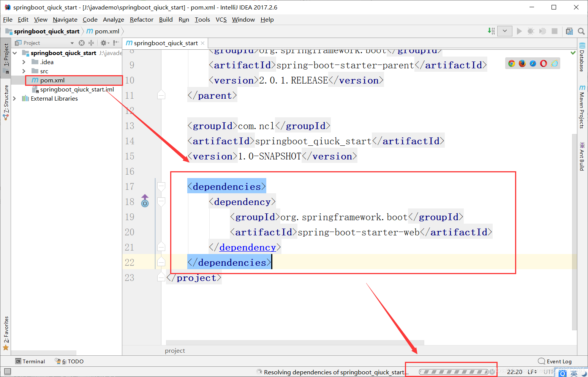Screen dimensions: 588x377
Task: Open the File menu
Action: [8, 19]
